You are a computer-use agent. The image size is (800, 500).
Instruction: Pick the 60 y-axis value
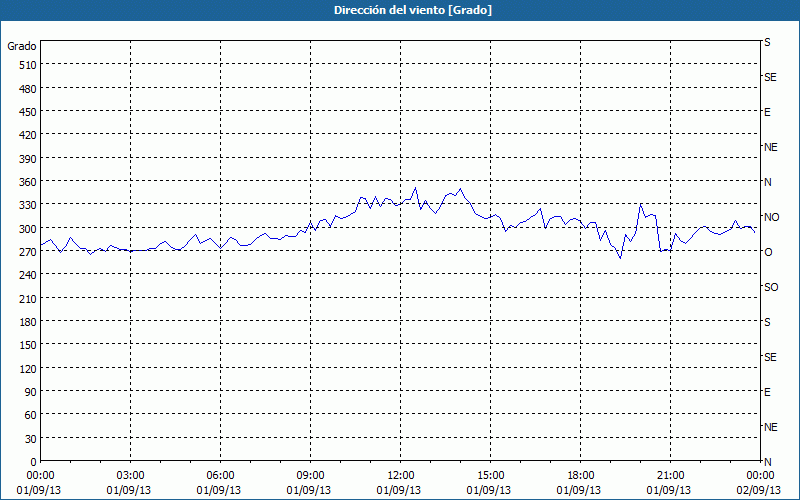(x=31, y=415)
